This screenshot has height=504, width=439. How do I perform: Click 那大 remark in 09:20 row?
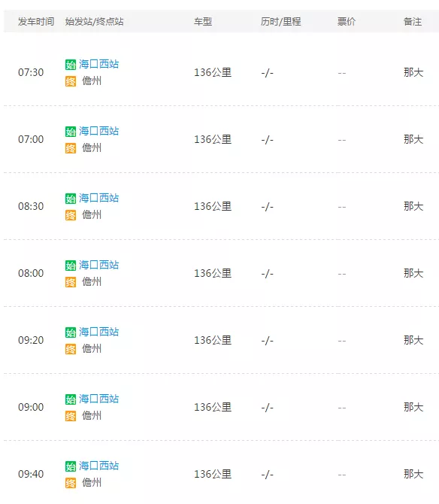[x=413, y=340]
